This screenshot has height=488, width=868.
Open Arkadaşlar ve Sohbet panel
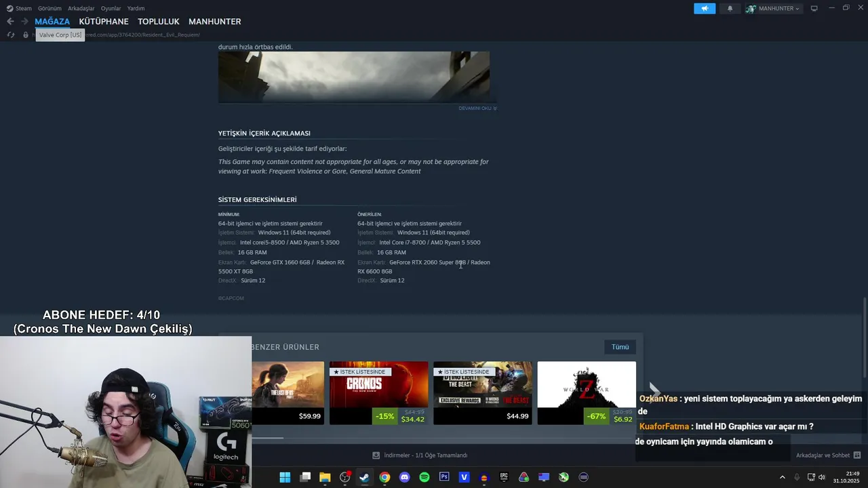[828, 455]
